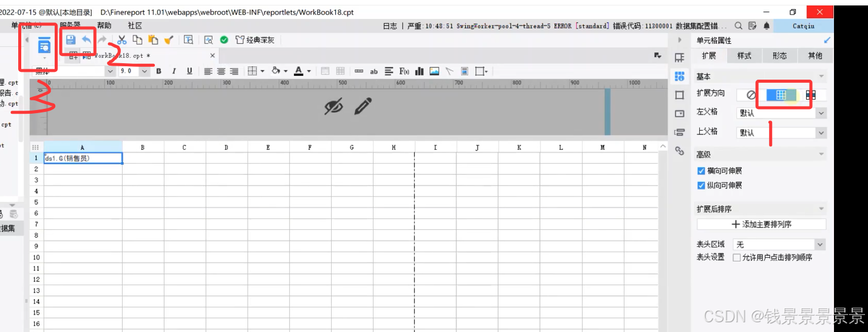The image size is (868, 332).
Task: Click the highlighted cell attributes sidebar icon
Action: pyautogui.click(x=680, y=77)
